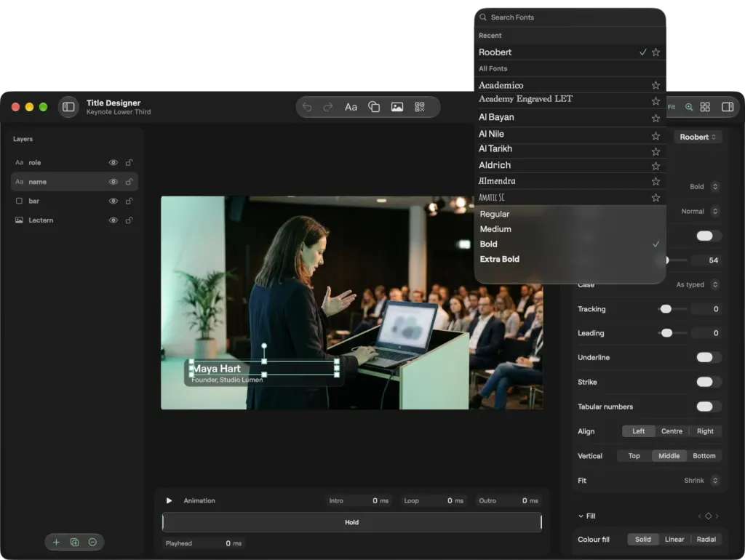745x560 pixels.
Task: Star the Al Nile font
Action: (x=656, y=136)
